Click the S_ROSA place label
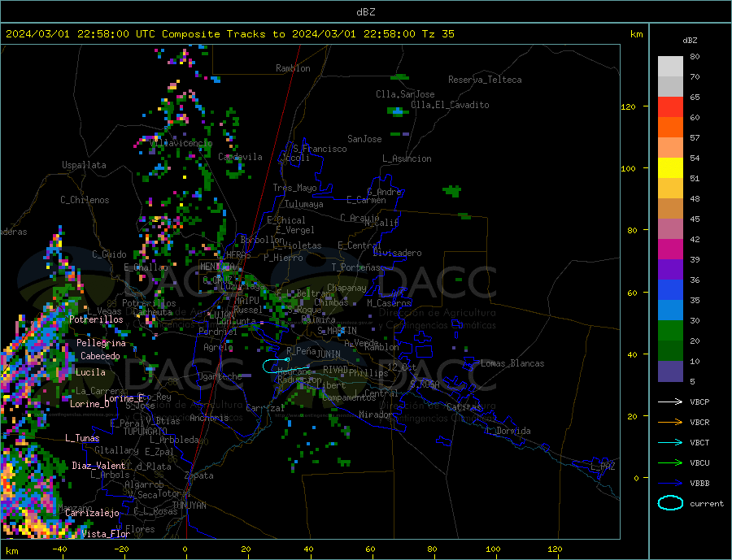The width and height of the screenshot is (732, 560). click(425, 384)
